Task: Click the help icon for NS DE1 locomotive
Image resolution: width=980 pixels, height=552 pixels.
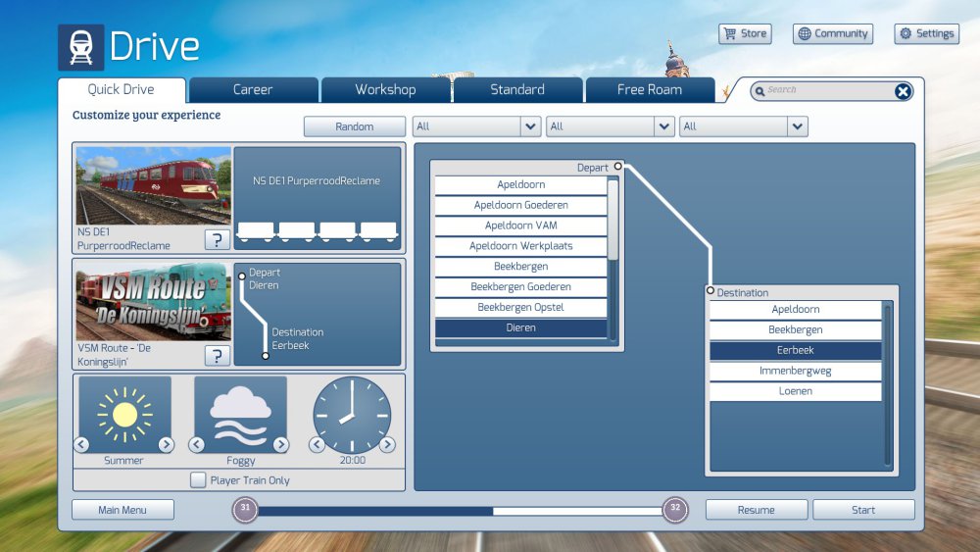Action: (217, 240)
